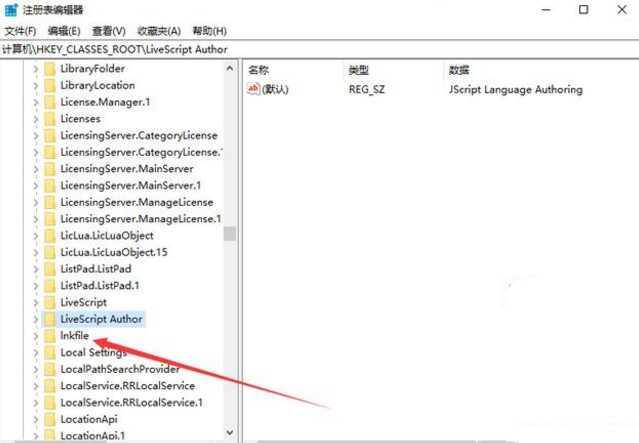Viewport: 639px width, 443px height.
Task: Click the tree pane vertical scrollbar thumb
Action: click(x=230, y=234)
